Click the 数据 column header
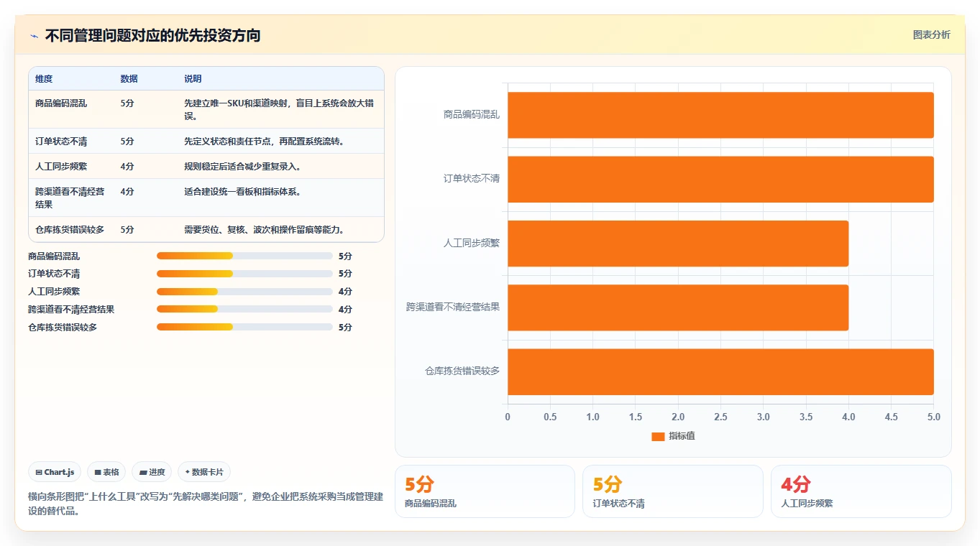Image resolution: width=980 pixels, height=546 pixels. [x=129, y=79]
